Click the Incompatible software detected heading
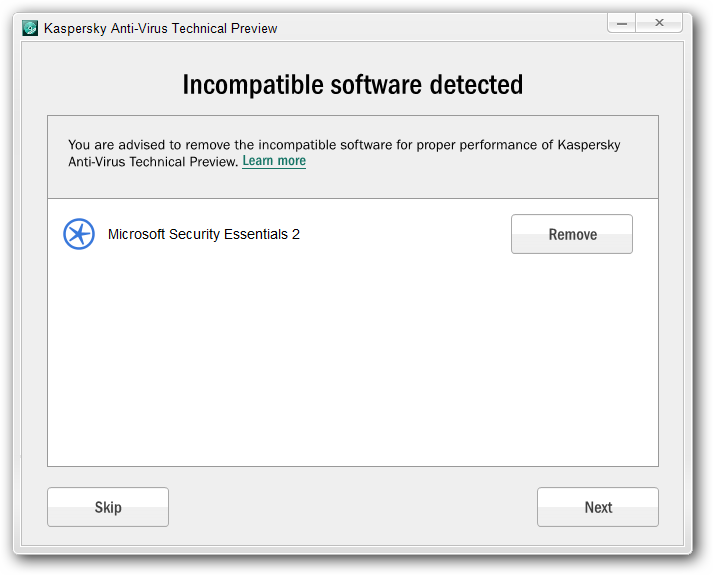This screenshot has height=575, width=713. click(x=353, y=85)
